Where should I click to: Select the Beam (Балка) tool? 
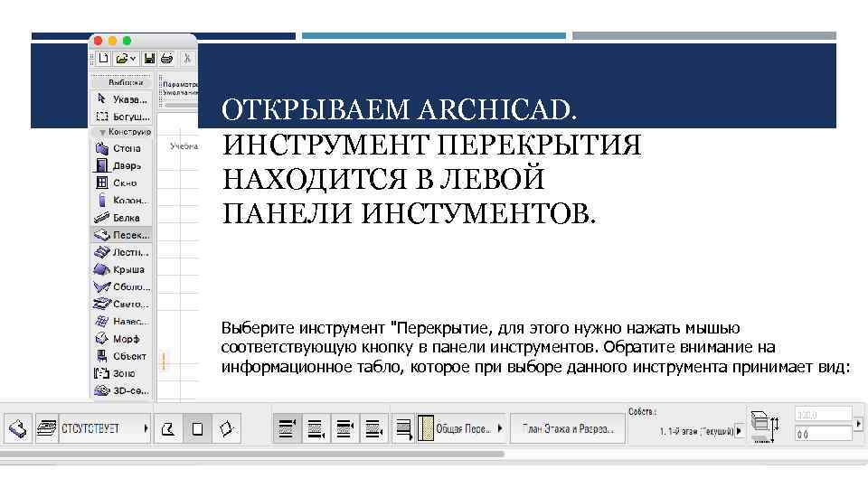(121, 218)
